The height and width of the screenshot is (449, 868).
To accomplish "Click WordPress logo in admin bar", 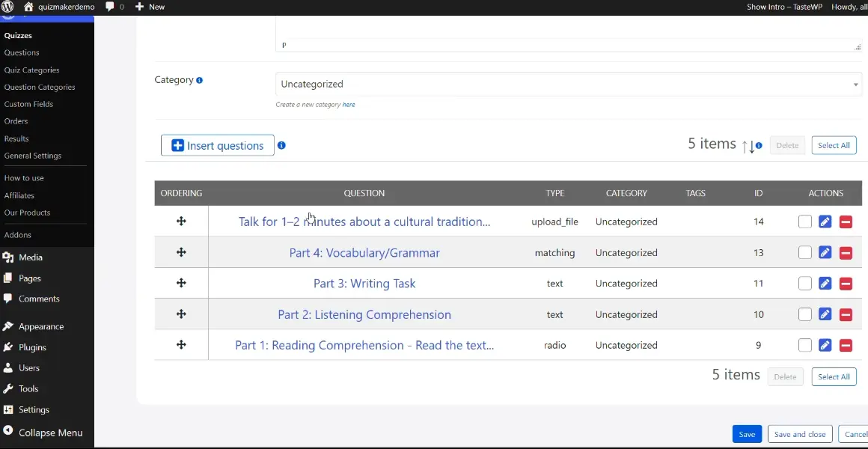I will click(8, 7).
